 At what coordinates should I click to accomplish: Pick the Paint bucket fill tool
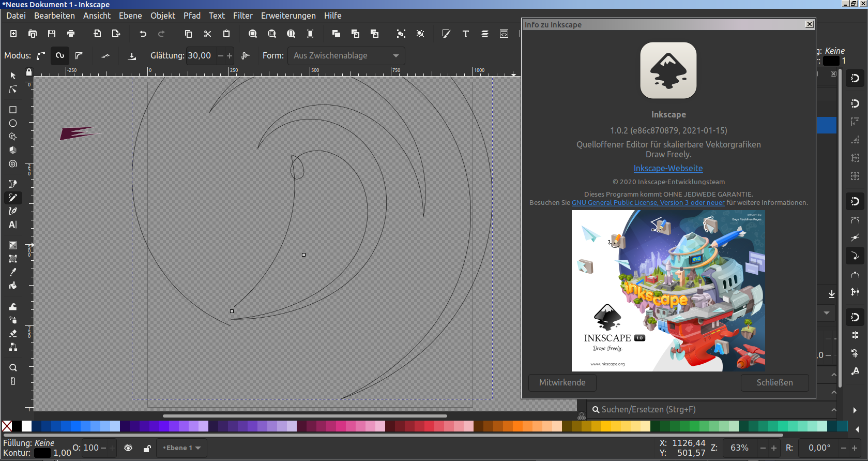(13, 286)
